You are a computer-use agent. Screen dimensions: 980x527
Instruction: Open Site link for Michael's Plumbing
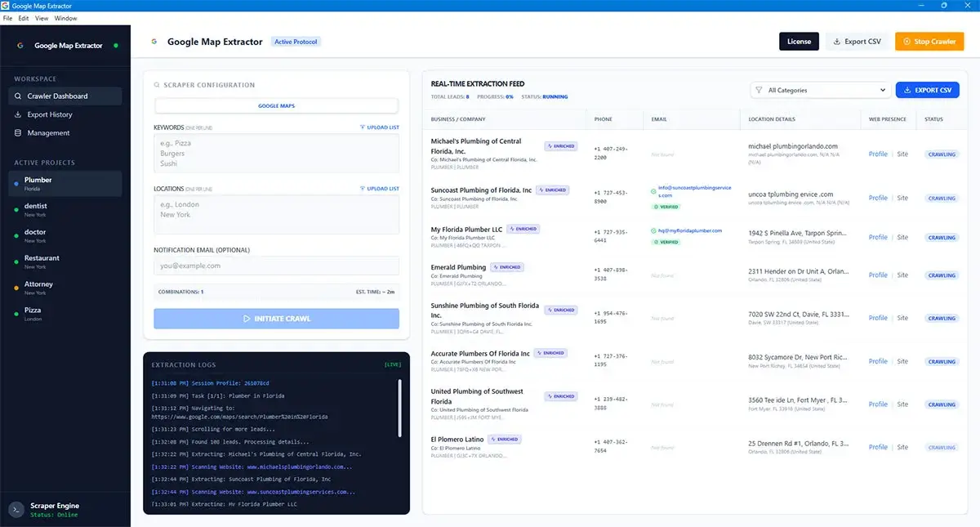902,154
